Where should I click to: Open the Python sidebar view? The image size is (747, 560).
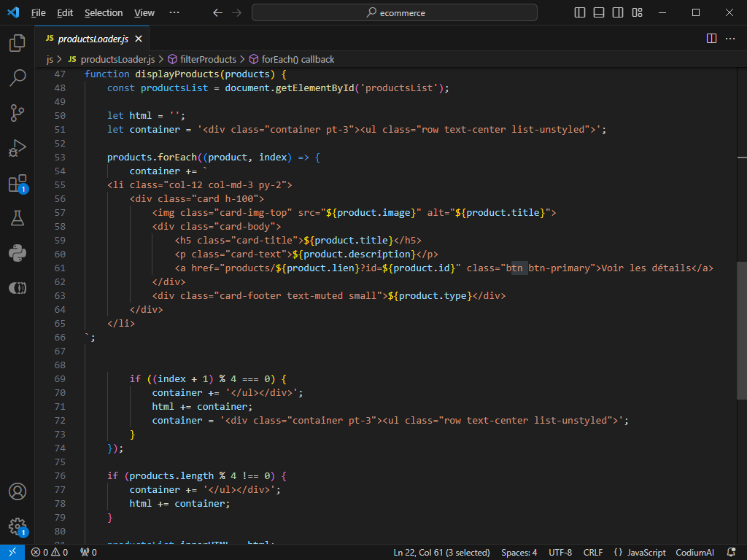click(x=18, y=253)
